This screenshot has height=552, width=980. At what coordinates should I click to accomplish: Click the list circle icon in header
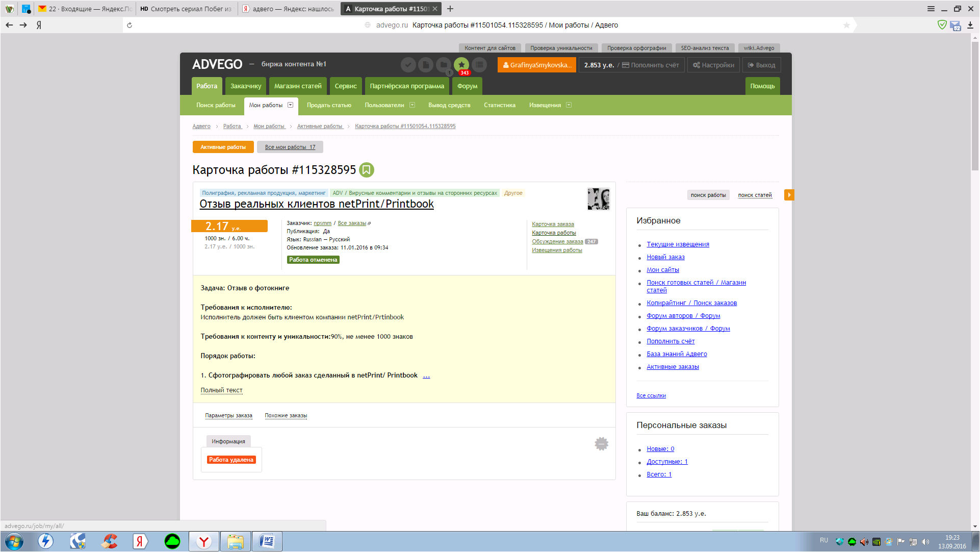pos(479,65)
